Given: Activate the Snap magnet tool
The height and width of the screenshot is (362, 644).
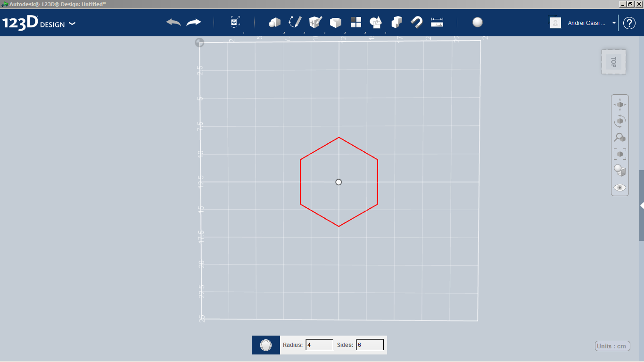Looking at the screenshot, I should [417, 22].
